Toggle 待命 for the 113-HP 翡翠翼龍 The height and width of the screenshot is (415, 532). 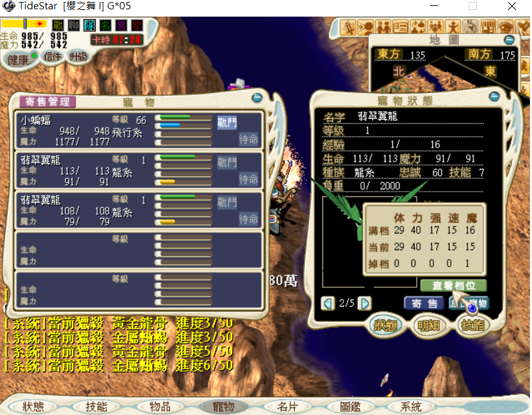click(248, 179)
